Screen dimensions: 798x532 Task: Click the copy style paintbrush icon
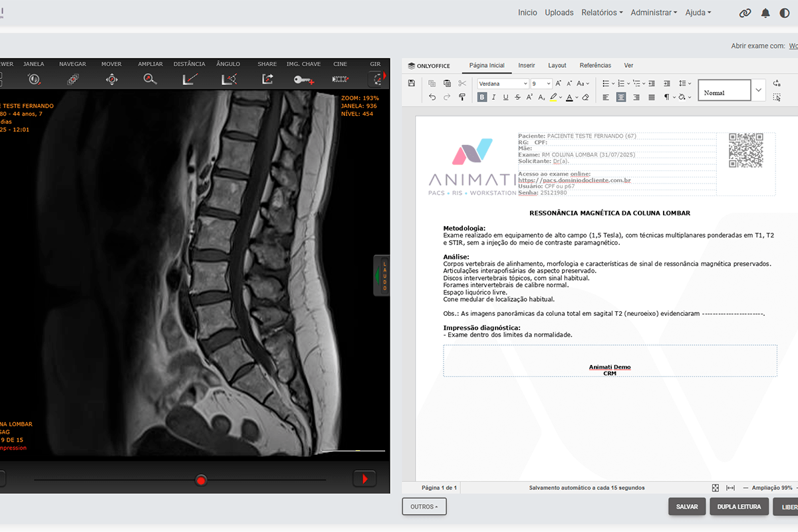462,97
